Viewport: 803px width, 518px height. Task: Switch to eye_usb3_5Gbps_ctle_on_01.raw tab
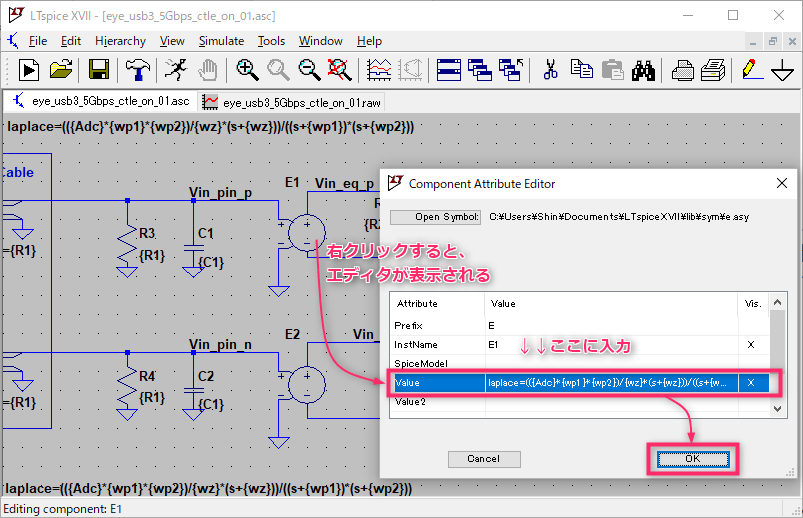tap(292, 102)
